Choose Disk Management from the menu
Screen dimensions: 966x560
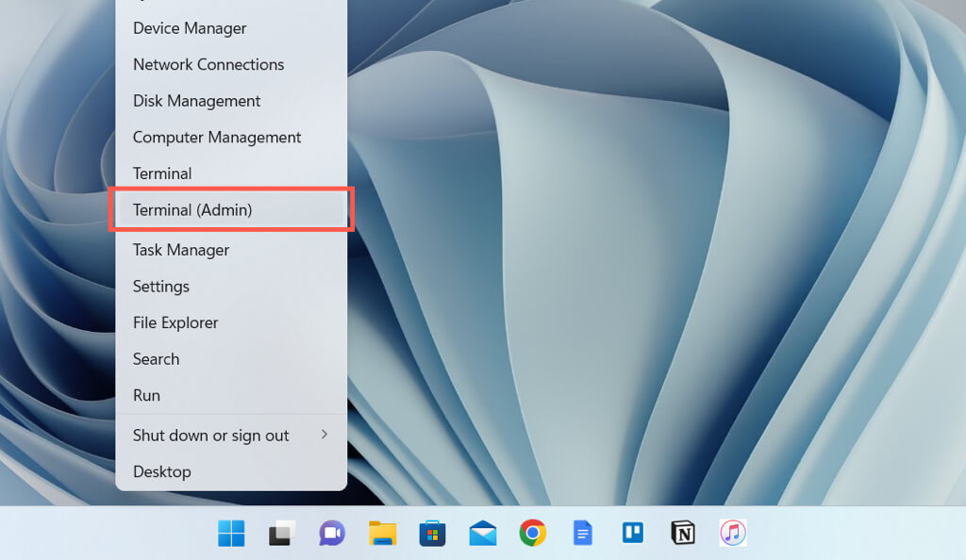[x=231, y=101]
